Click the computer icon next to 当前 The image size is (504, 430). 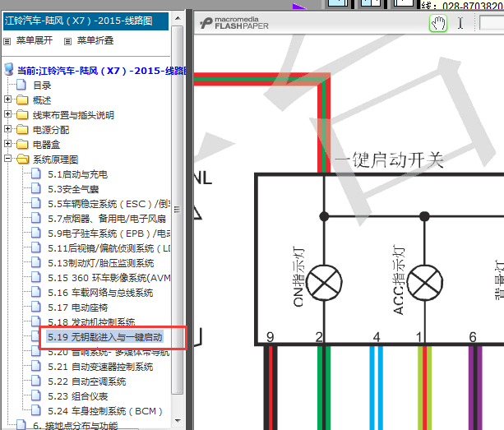pos(9,69)
